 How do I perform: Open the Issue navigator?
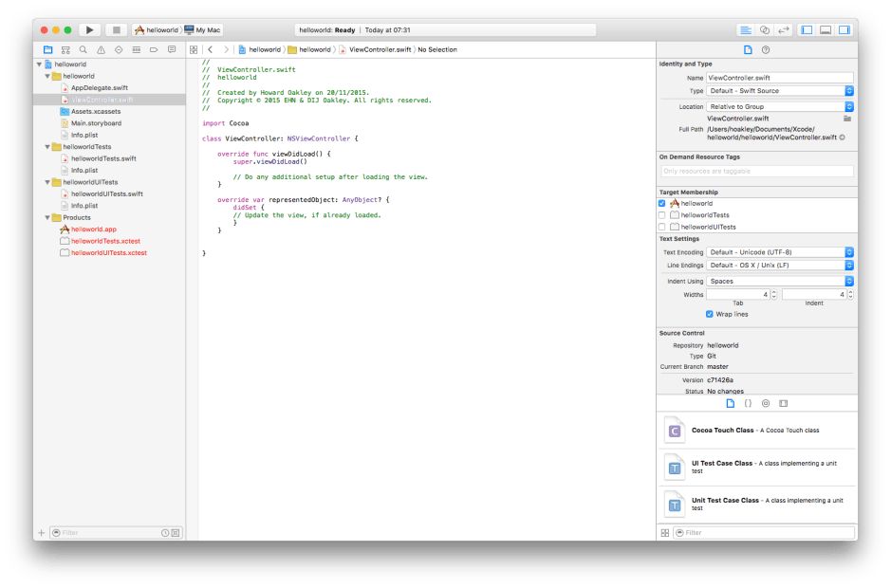pos(99,49)
